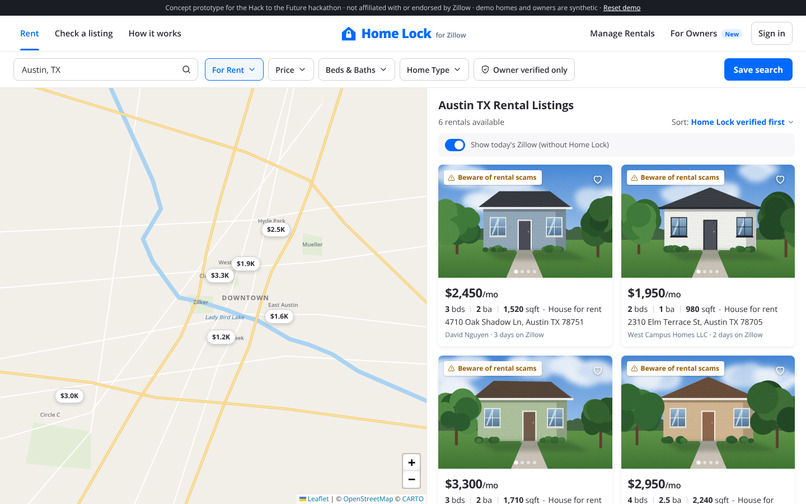This screenshot has height=504, width=806.
Task: Click the 4710 Oak Shadow Ln address text
Action: (514, 322)
